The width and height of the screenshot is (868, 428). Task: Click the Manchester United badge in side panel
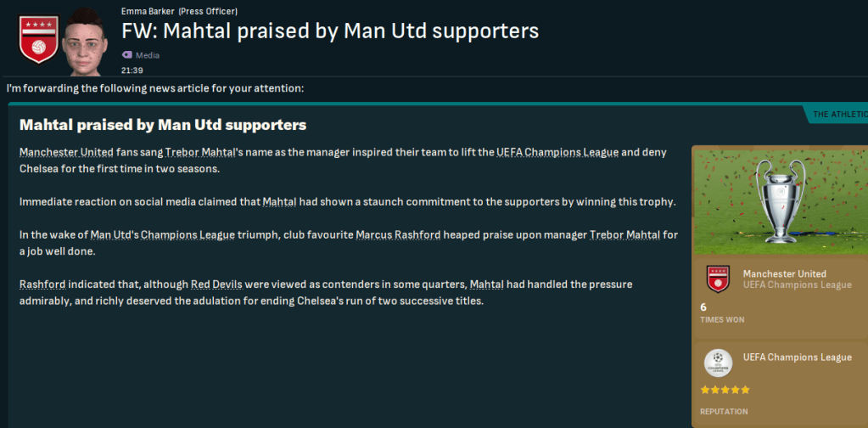[718, 279]
